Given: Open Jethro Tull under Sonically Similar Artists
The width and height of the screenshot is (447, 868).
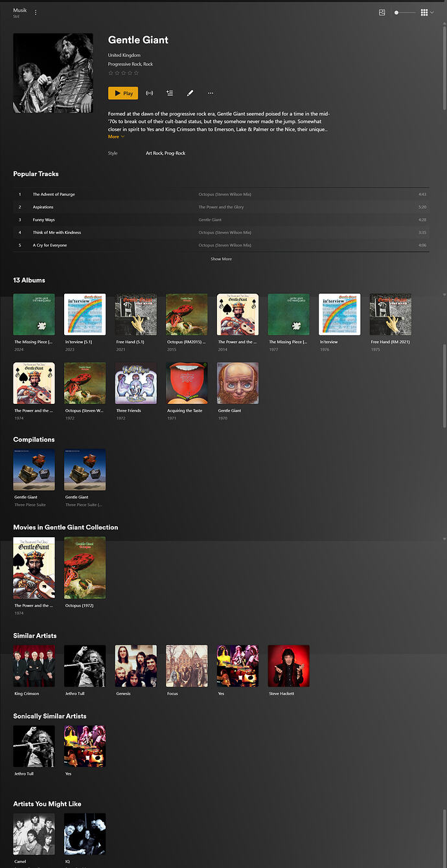Looking at the screenshot, I should click(x=34, y=746).
